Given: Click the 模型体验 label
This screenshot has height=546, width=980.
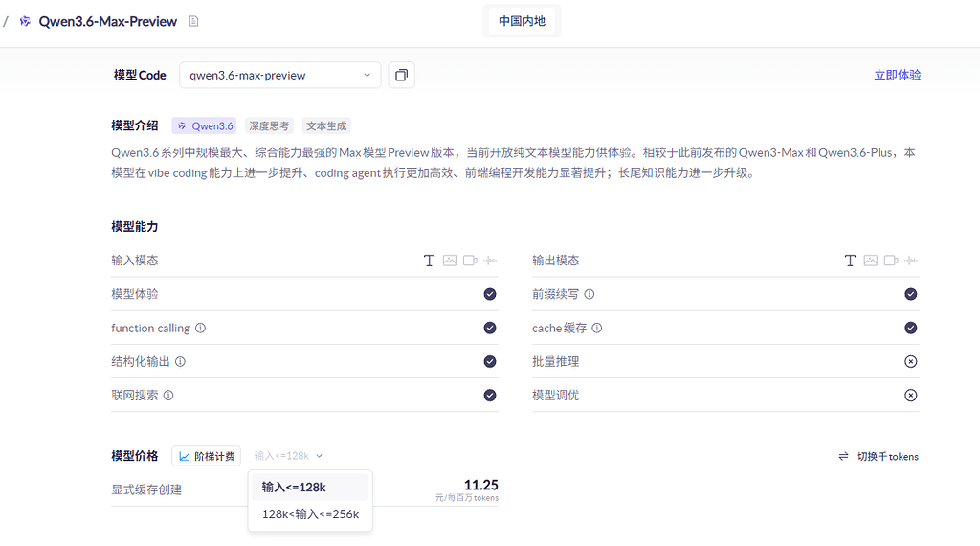Looking at the screenshot, I should coord(134,294).
